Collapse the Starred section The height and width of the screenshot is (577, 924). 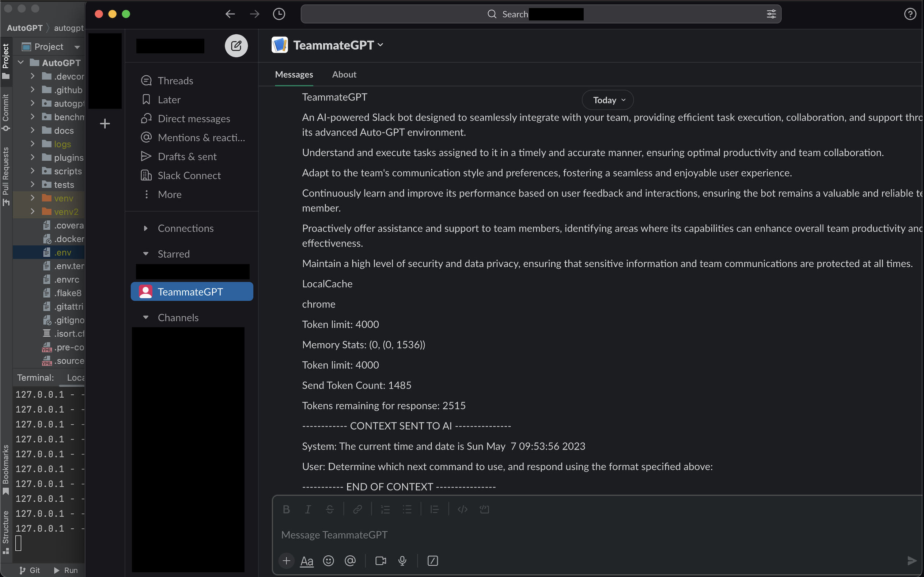146,253
